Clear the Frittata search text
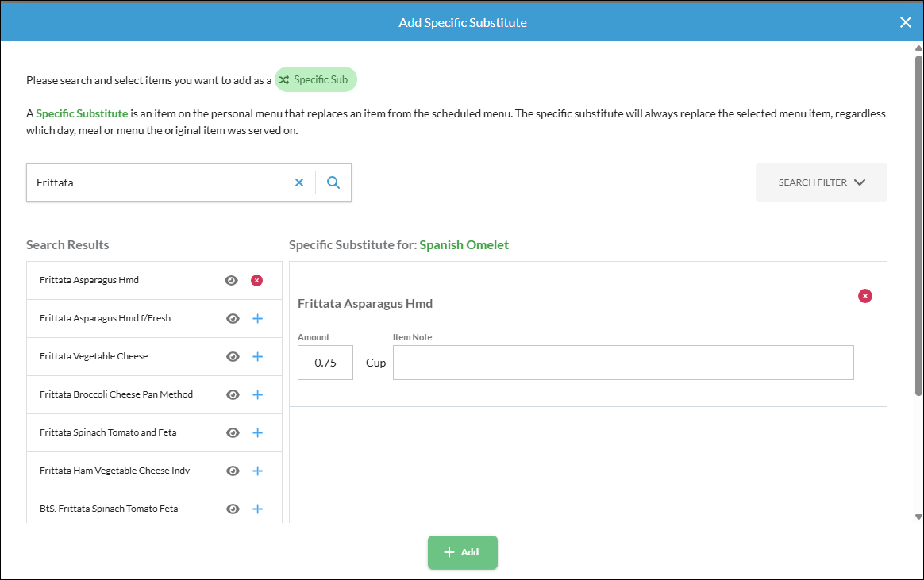Image resolution: width=924 pixels, height=580 pixels. pos(299,182)
